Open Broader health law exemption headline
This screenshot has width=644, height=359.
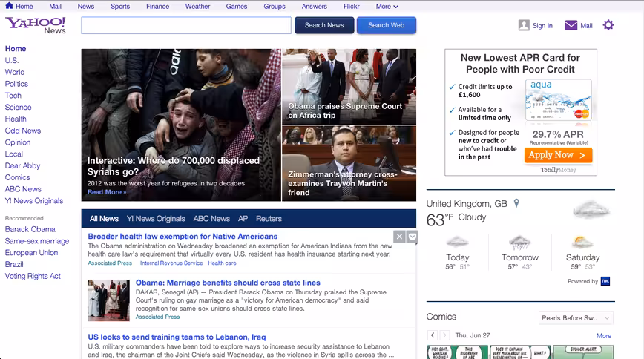(x=183, y=236)
